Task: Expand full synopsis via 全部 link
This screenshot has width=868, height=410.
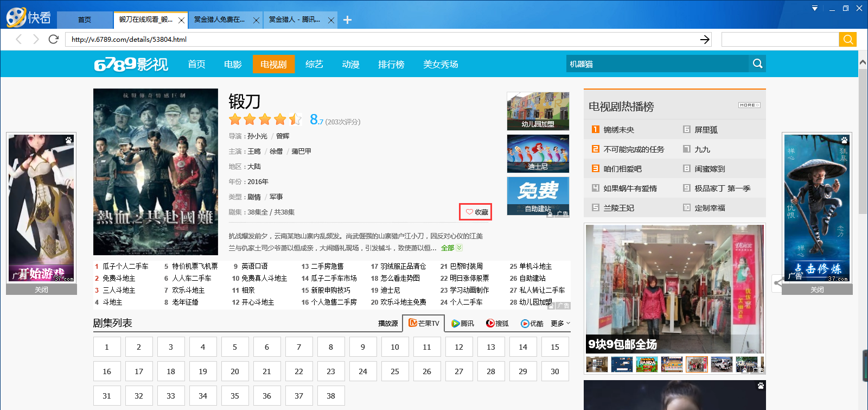Action: (x=451, y=248)
